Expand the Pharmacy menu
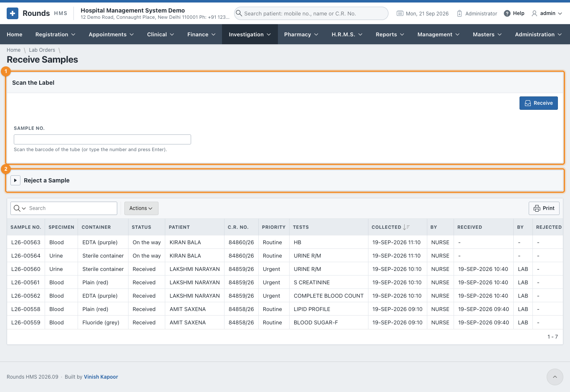 click(x=301, y=34)
